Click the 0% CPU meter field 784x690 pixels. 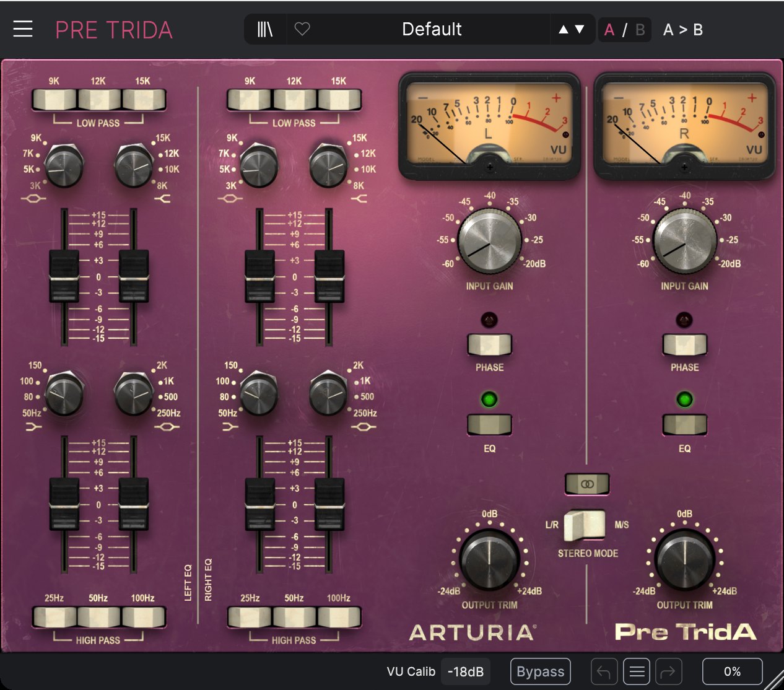click(x=732, y=671)
